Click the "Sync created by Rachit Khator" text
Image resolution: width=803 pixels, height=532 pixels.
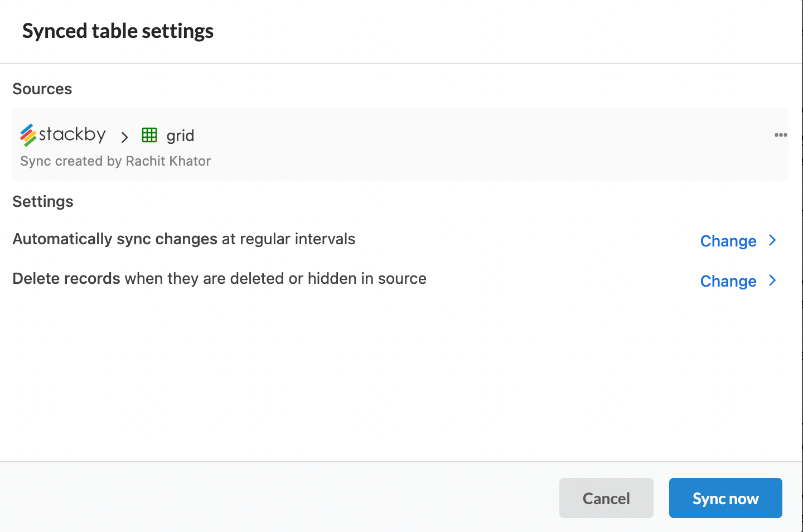[115, 161]
